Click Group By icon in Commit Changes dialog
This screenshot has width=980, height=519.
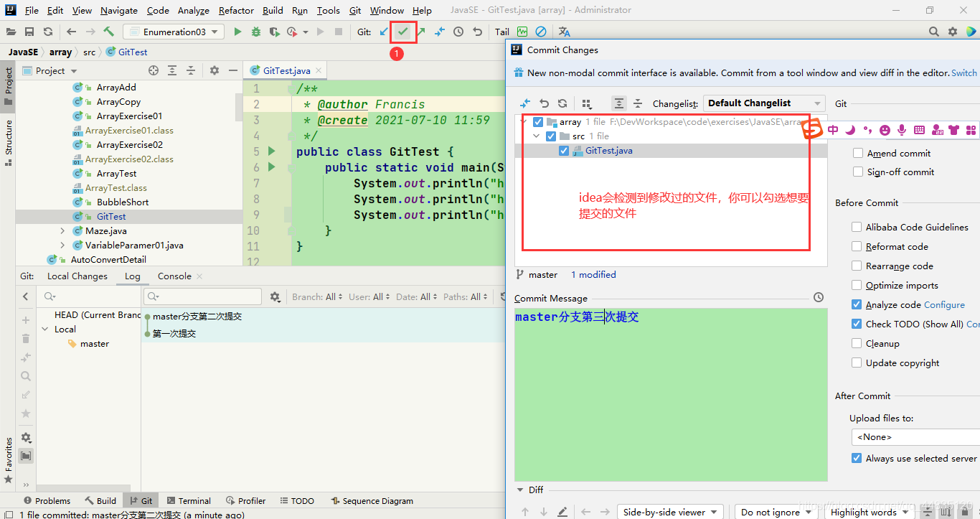pyautogui.click(x=587, y=103)
